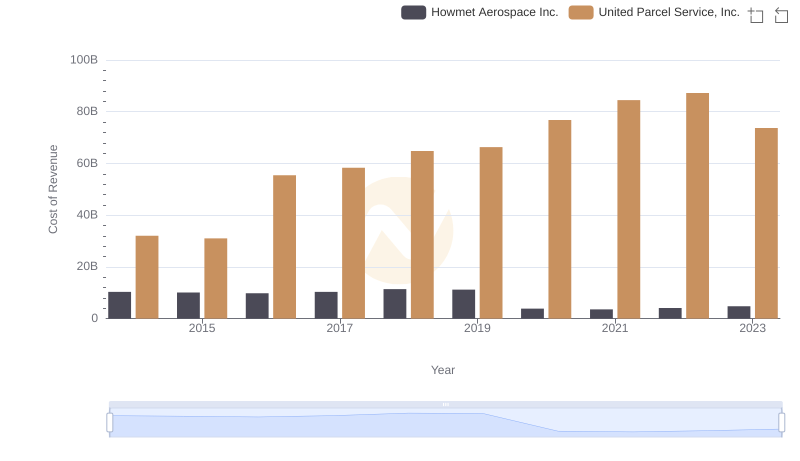Click the UPS bar for 2019
This screenshot has width=800, height=461.
(491, 233)
